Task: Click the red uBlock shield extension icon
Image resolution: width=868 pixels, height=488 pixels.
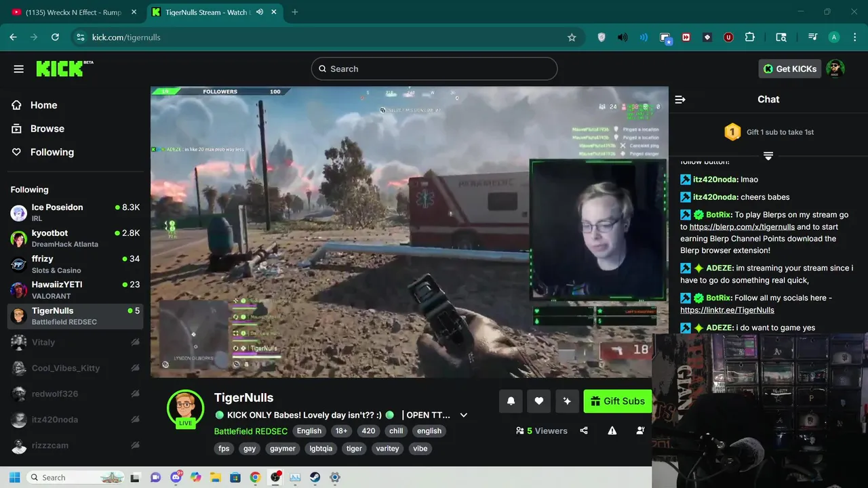Action: pyautogui.click(x=728, y=37)
